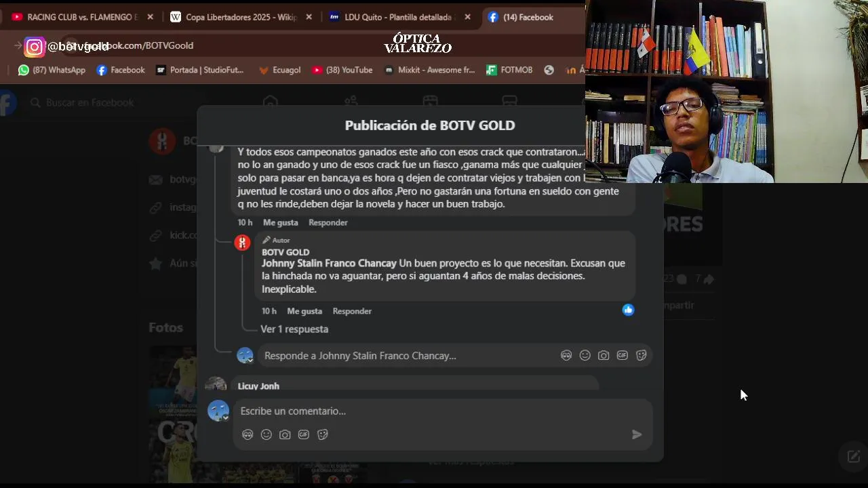Click Responder under Johnny Stalin's comment
The image size is (868, 488).
pos(328,222)
